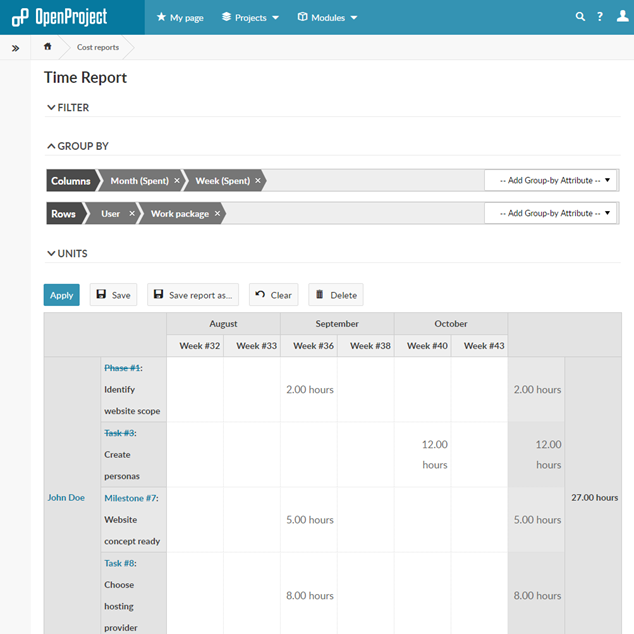Open the Milestone #7 work package link
The width and height of the screenshot is (634, 634).
point(130,498)
